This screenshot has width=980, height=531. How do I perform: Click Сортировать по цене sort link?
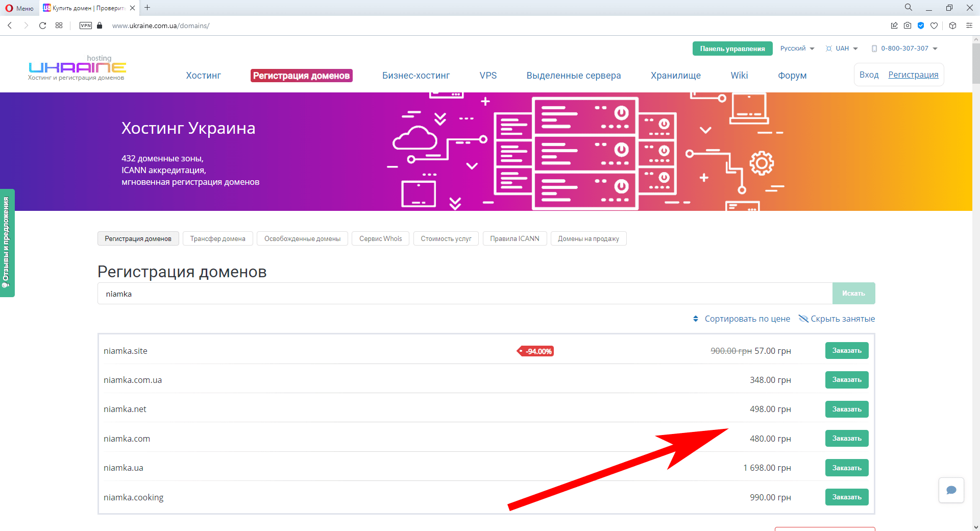point(741,319)
